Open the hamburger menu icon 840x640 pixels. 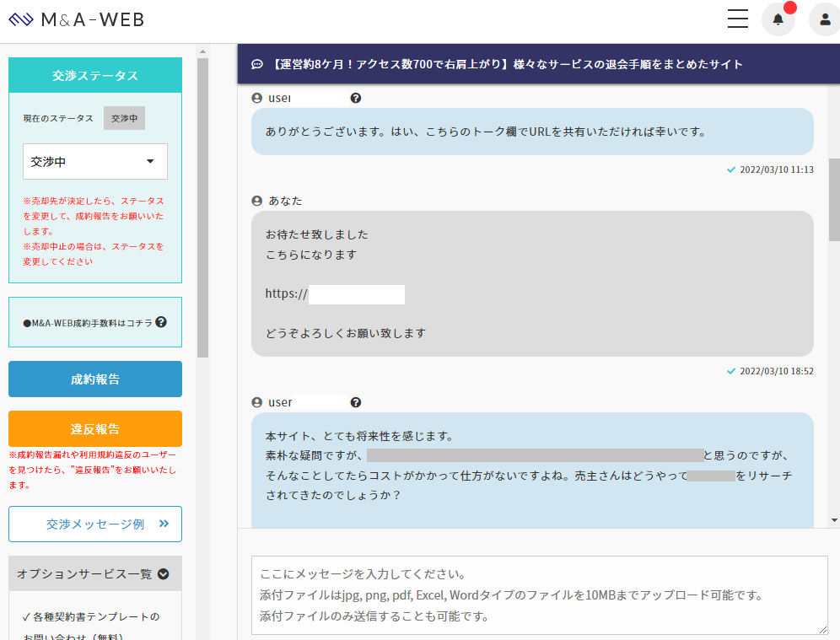(737, 19)
